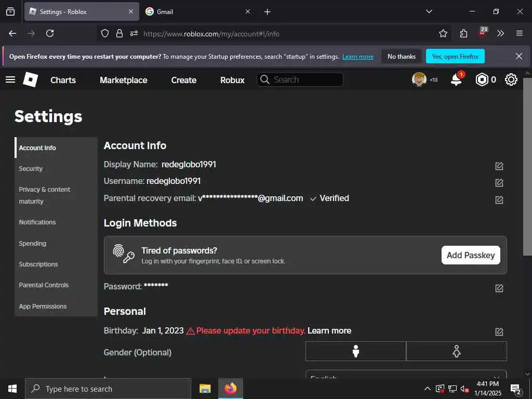This screenshot has width=532, height=399.
Task: Edit the Username with pencil icon
Action: coord(499,182)
